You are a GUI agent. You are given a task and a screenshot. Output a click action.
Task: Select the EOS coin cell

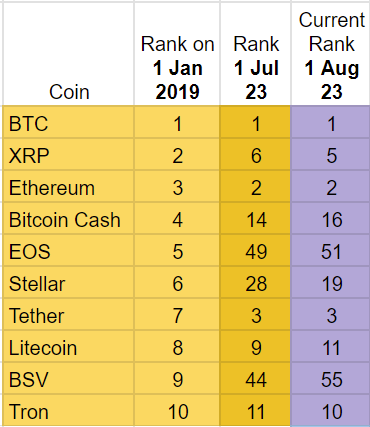click(69, 250)
